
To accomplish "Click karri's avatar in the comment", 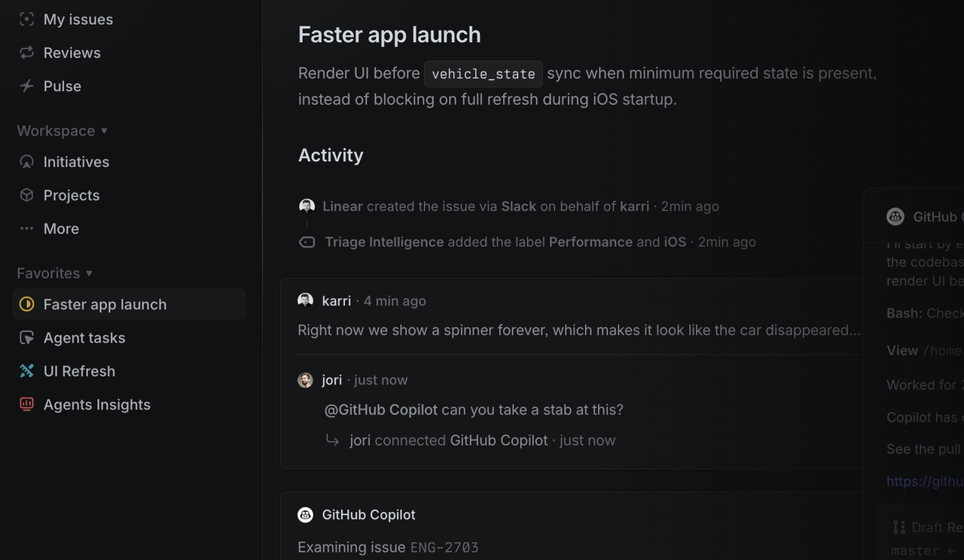I will coord(305,300).
